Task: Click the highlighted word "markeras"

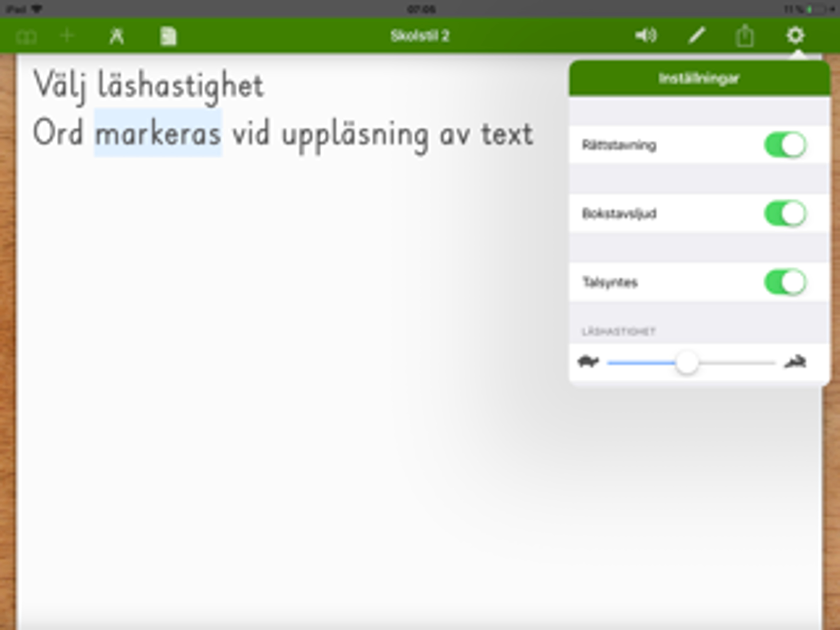Action: click(x=158, y=134)
